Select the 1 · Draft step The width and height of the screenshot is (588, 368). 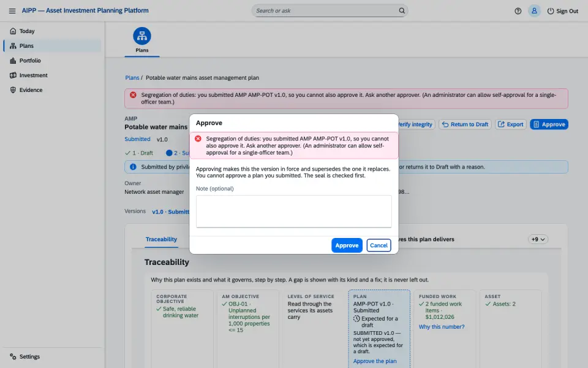click(139, 153)
